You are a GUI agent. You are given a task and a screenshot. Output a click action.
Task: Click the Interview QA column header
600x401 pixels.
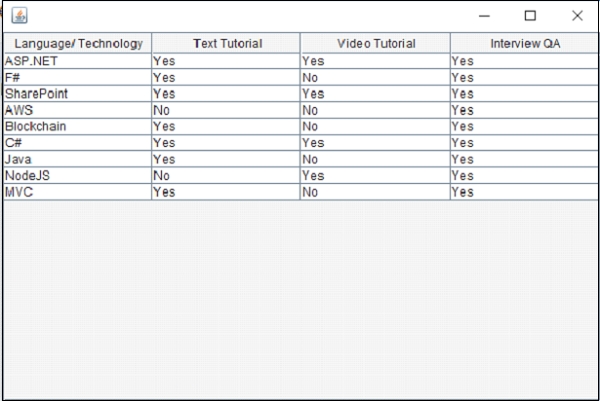tap(524, 44)
